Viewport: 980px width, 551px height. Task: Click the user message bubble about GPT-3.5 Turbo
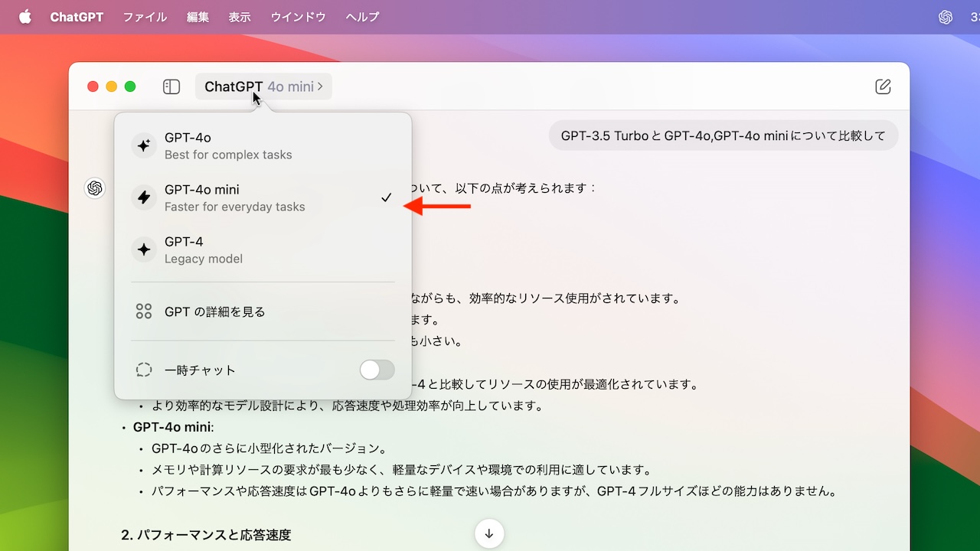pos(724,135)
